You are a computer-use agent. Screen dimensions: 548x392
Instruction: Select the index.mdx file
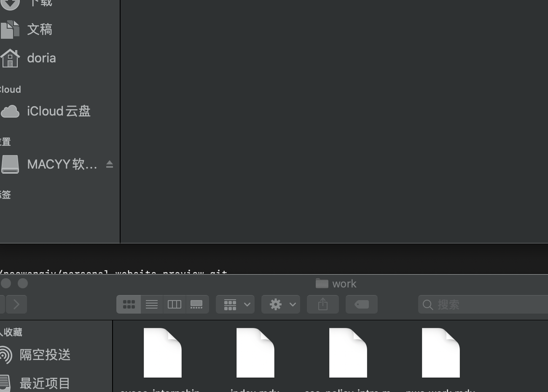[255, 353]
